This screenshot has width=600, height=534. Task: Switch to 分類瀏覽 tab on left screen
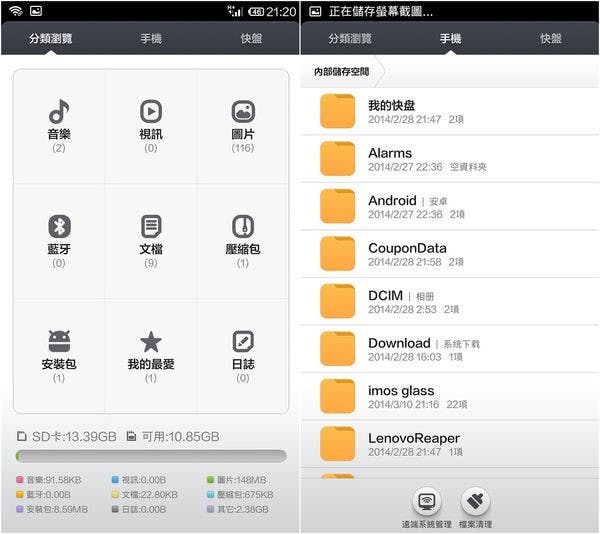pyautogui.click(x=51, y=38)
